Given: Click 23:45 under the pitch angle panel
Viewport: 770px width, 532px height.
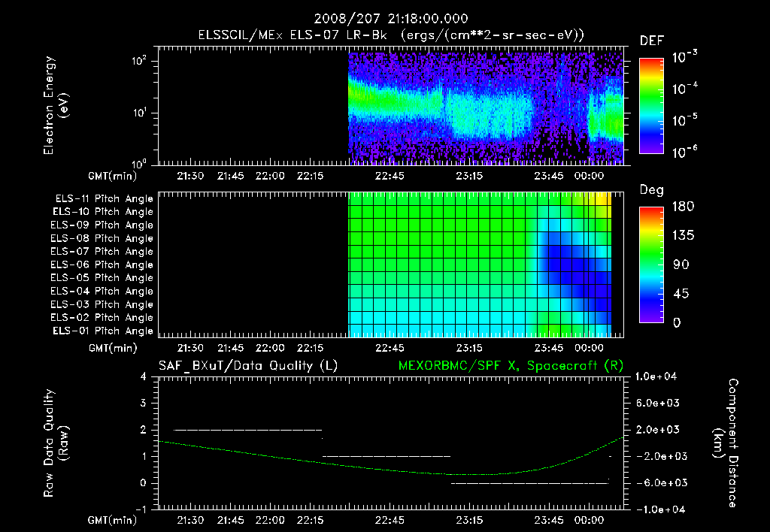Looking at the screenshot, I should pos(548,348).
